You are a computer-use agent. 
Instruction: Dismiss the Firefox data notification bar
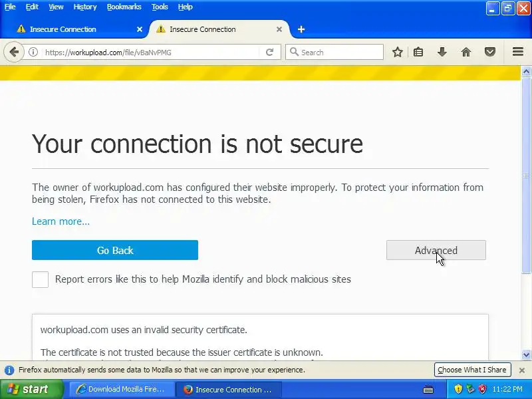522,370
